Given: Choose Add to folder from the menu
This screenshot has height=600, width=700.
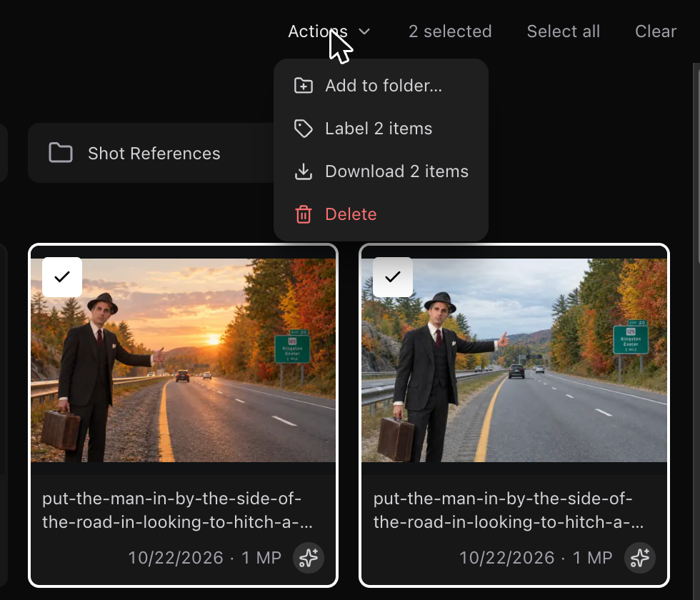Looking at the screenshot, I should pyautogui.click(x=381, y=86).
